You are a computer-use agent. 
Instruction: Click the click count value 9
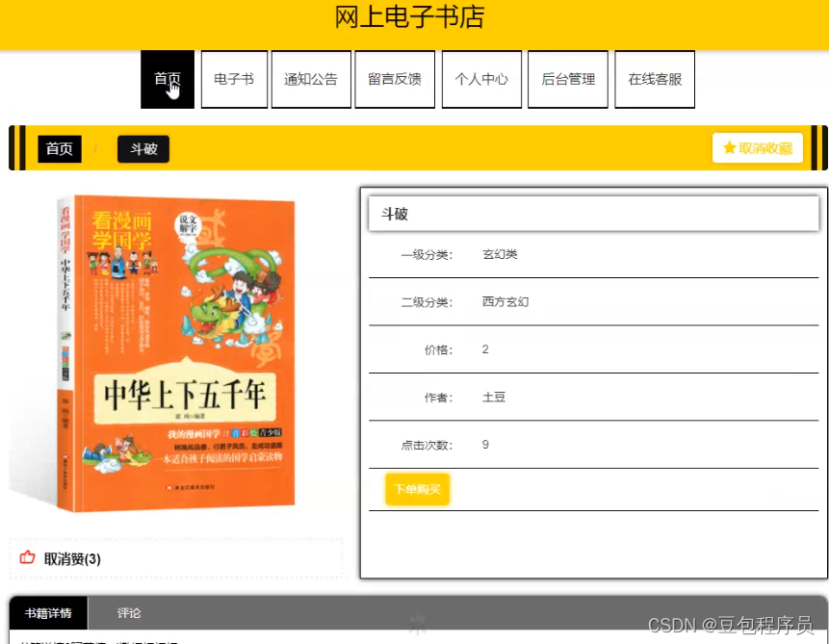(x=485, y=445)
